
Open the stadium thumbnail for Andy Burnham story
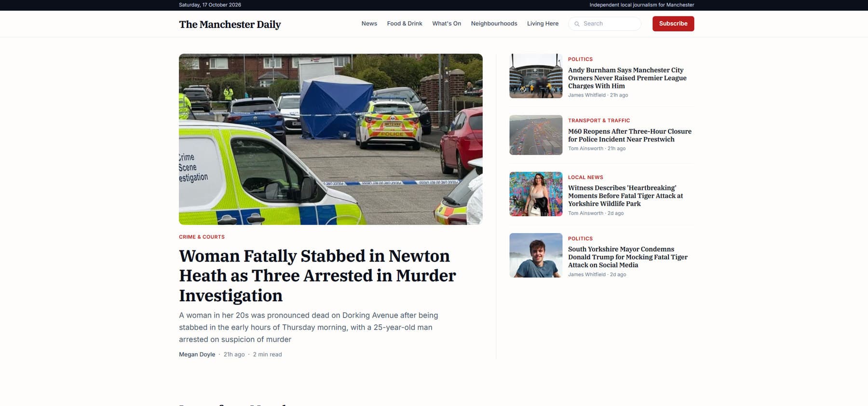pyautogui.click(x=536, y=76)
